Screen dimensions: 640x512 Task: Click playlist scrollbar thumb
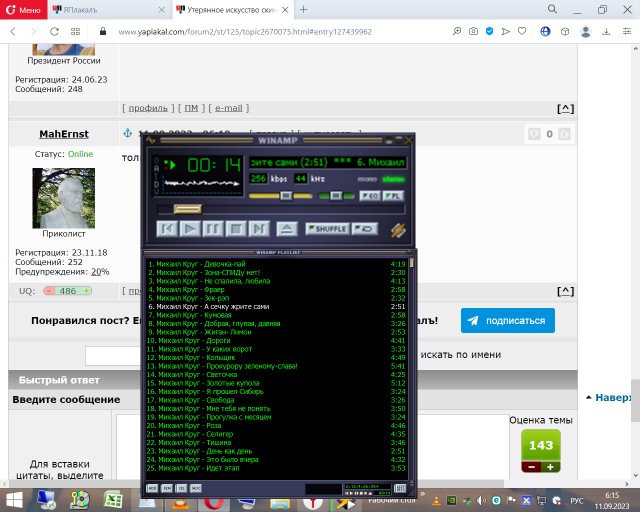tap(411, 263)
